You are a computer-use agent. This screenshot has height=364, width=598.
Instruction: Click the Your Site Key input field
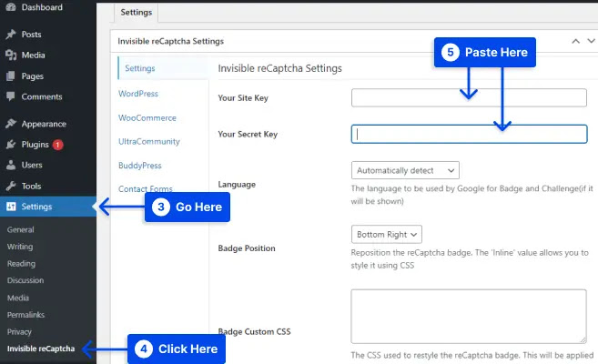coord(469,98)
